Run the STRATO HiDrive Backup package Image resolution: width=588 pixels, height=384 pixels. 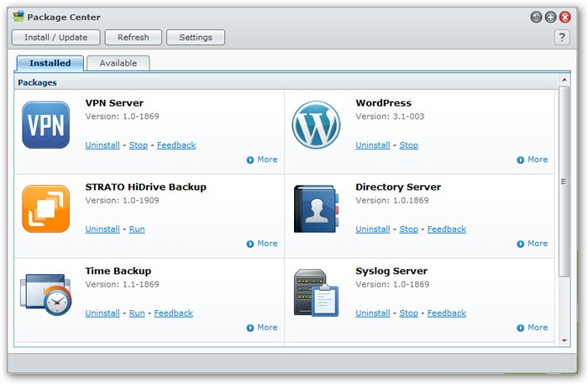pyautogui.click(x=137, y=229)
